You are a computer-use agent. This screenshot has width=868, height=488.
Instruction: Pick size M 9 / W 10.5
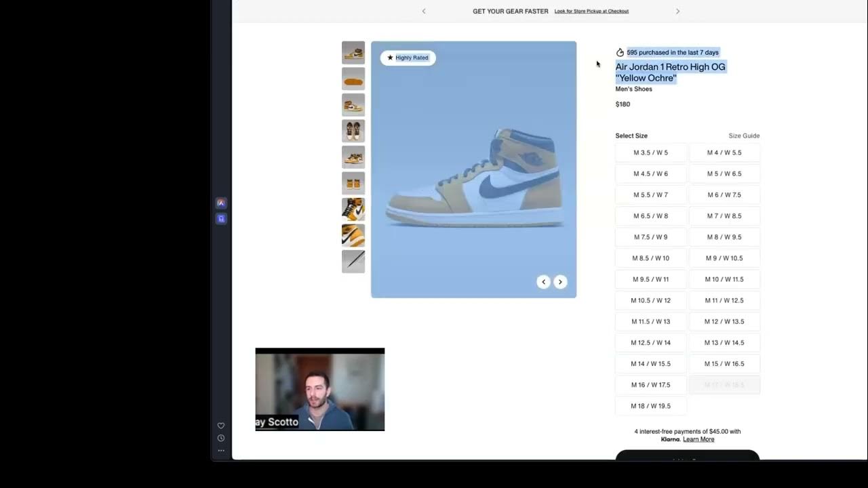(x=724, y=258)
